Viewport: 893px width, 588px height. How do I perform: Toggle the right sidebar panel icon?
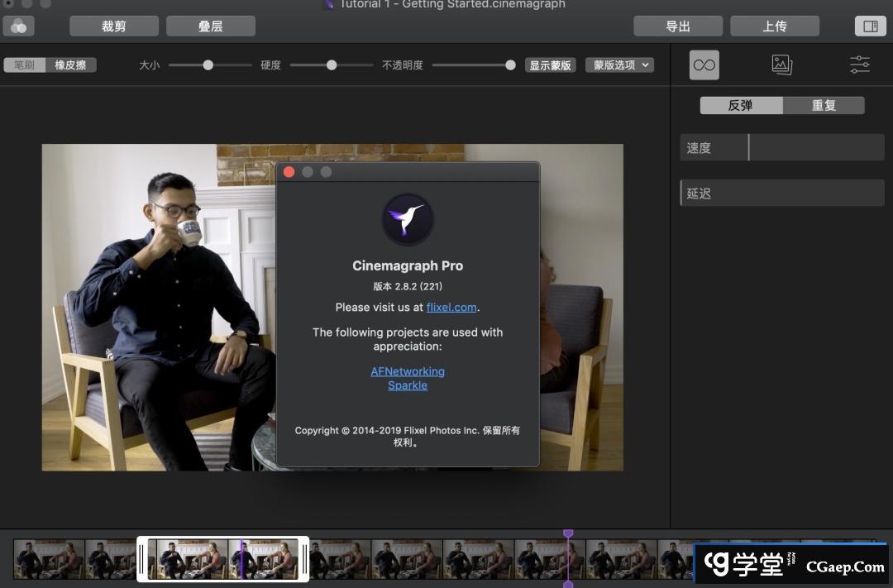870,26
